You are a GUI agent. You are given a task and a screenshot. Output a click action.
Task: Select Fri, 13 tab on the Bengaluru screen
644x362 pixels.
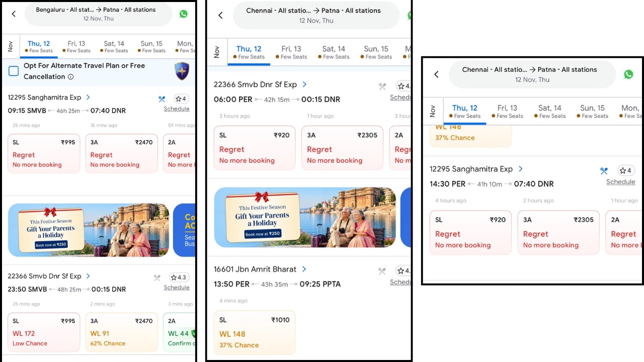(x=76, y=46)
